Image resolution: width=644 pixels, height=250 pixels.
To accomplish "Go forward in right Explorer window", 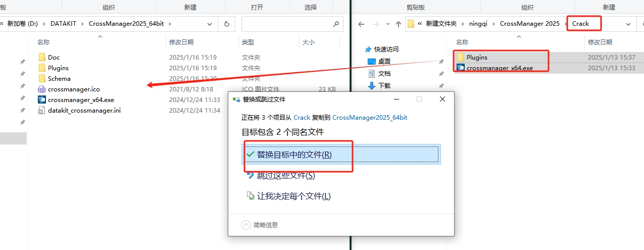I will [x=376, y=24].
